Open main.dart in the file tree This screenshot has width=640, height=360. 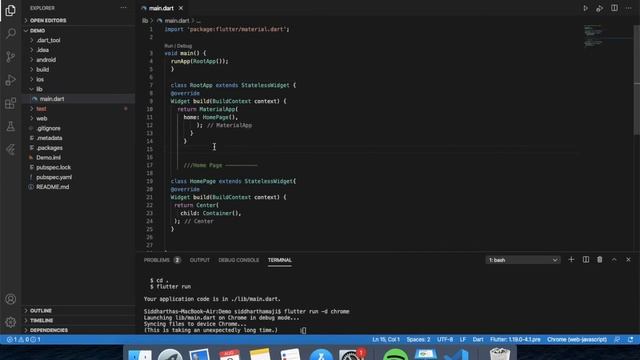[x=52, y=99]
